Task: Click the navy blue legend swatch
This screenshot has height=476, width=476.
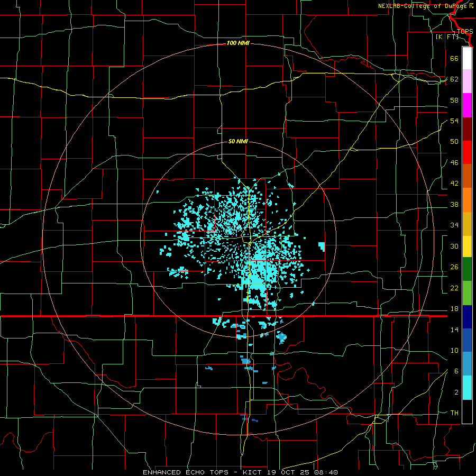Action: tap(467, 317)
